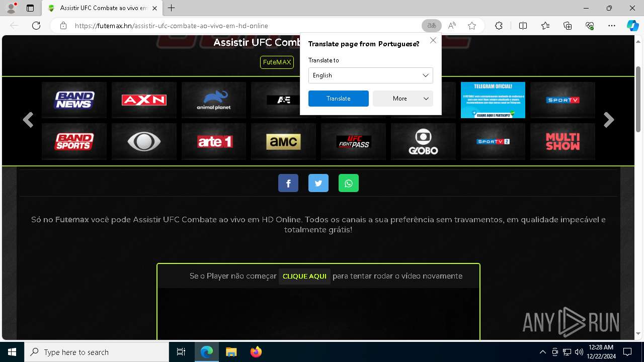Click the blue Translate button
The height and width of the screenshot is (362, 644).
click(x=339, y=99)
